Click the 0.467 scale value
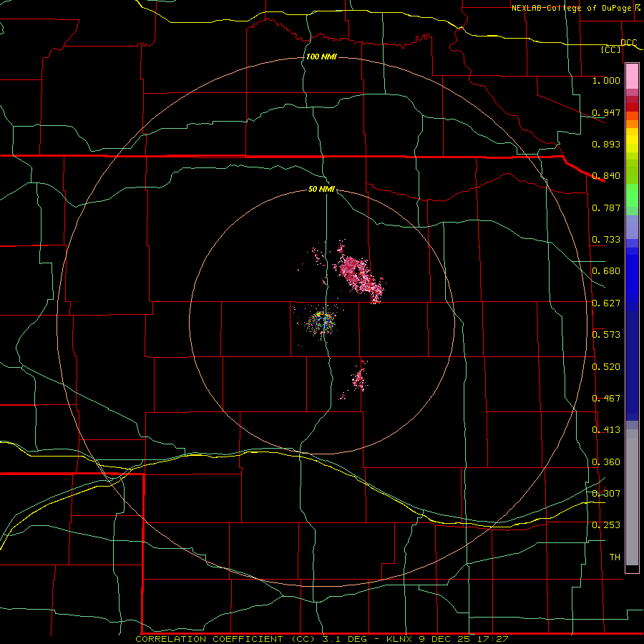 pos(606,399)
